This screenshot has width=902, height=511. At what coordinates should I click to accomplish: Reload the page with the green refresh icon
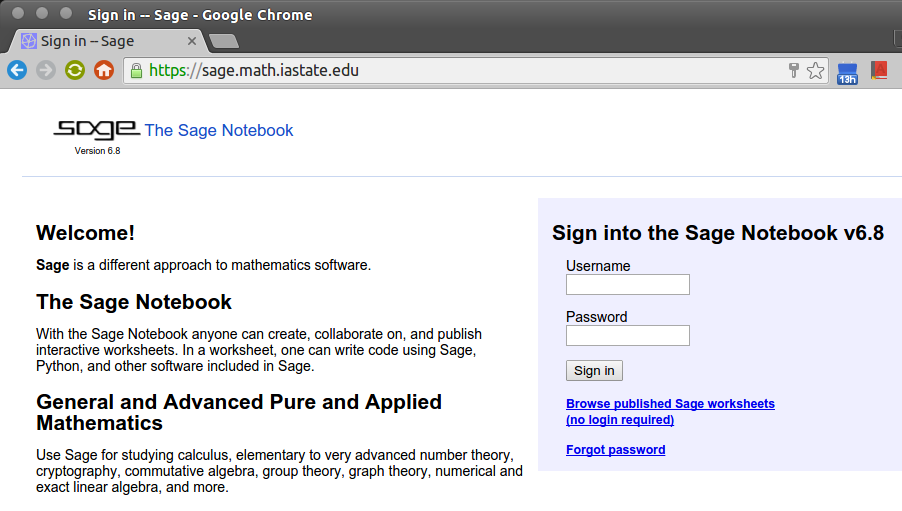(x=75, y=70)
